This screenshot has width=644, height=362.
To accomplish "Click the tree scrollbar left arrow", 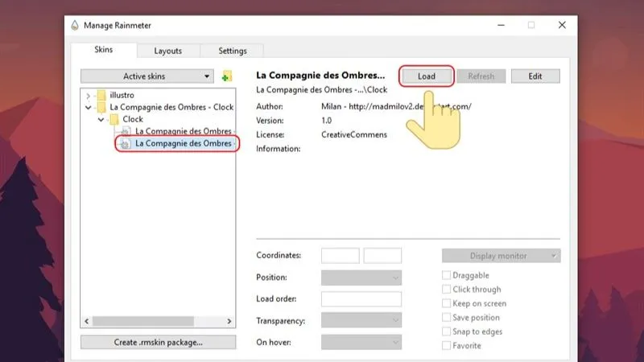I will (87, 321).
